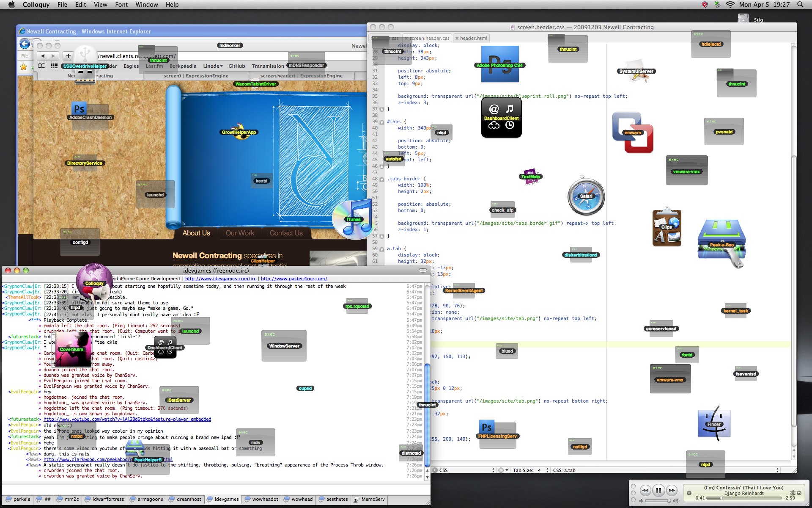The height and width of the screenshot is (508, 812).
Task: Skip to next track in iTunes
Action: pos(672,491)
